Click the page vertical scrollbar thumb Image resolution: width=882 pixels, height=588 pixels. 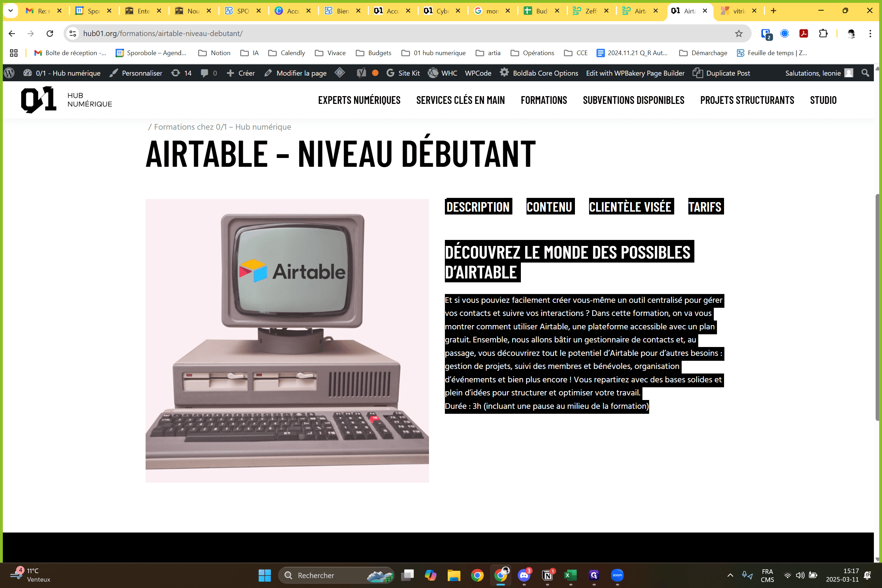click(877, 307)
